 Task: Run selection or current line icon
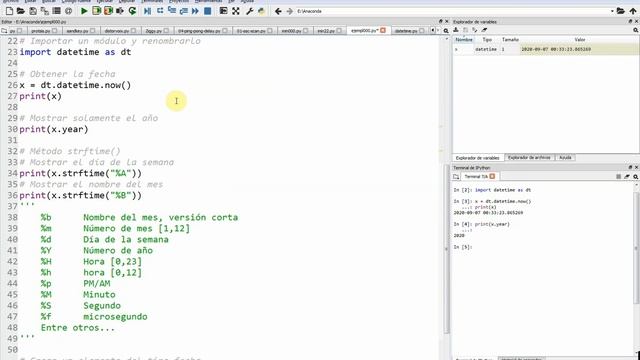coord(120,11)
